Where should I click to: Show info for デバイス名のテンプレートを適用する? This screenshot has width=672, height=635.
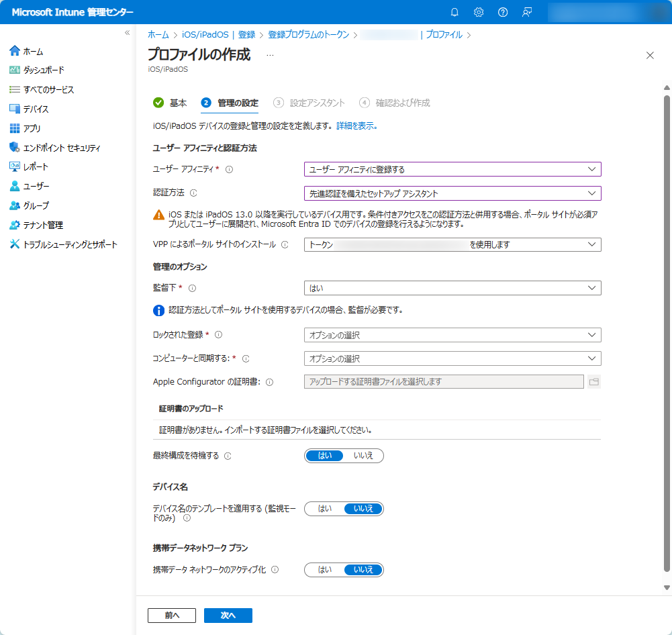pyautogui.click(x=187, y=518)
